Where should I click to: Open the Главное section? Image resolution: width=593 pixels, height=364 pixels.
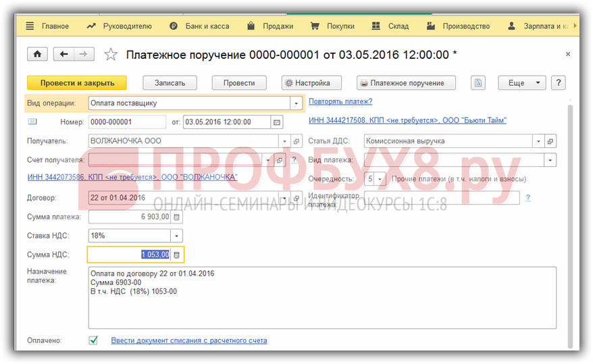tap(55, 26)
